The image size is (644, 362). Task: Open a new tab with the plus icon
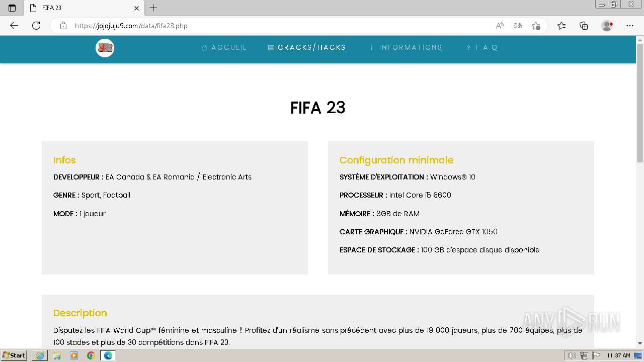[x=153, y=8]
